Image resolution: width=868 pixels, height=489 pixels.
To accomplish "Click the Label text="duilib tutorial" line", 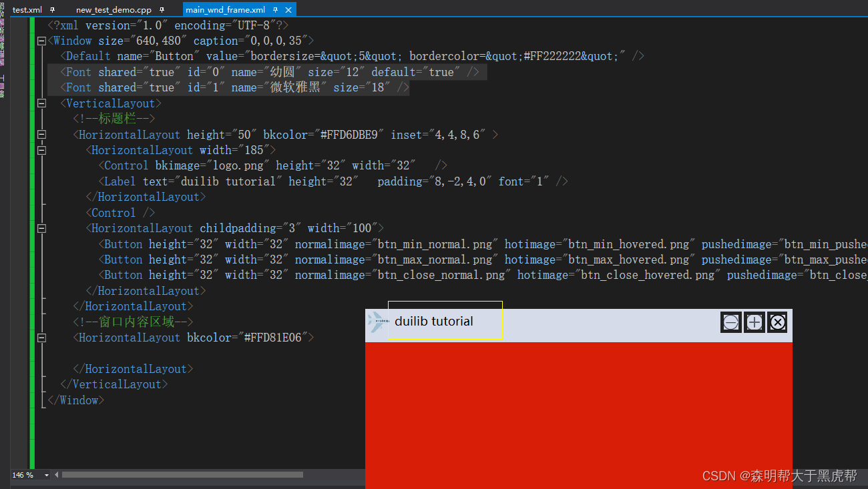I will coord(333,181).
